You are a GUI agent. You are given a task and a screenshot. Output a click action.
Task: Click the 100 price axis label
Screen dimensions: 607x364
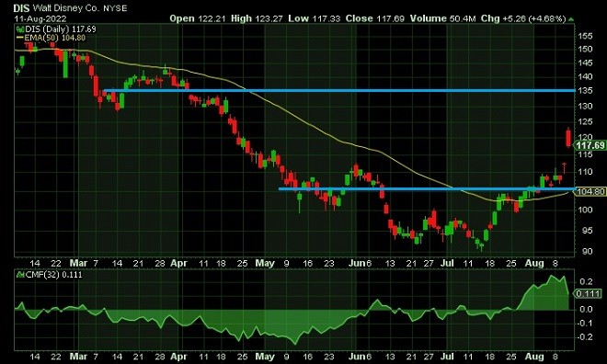[x=585, y=210]
